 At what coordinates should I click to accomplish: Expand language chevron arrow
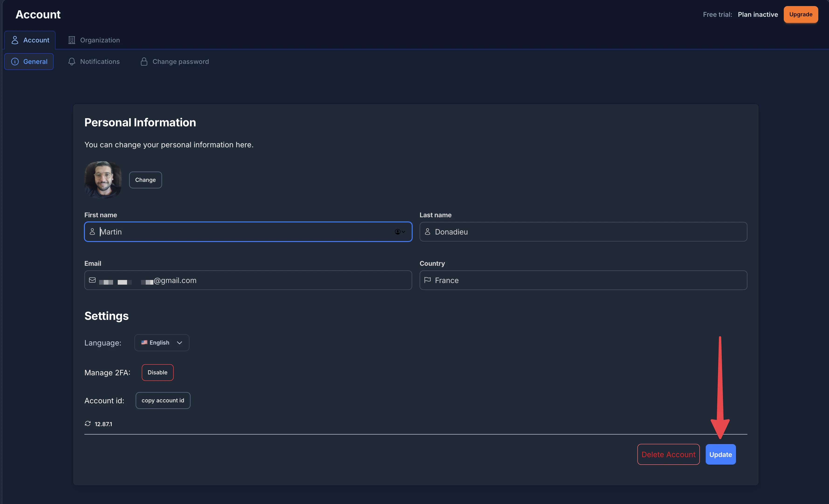tap(179, 342)
